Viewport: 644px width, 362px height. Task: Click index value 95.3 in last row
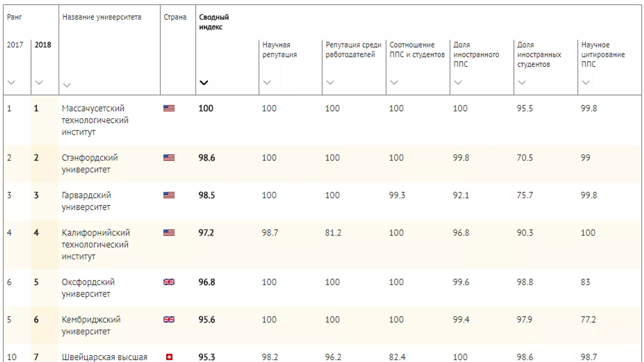tap(207, 357)
